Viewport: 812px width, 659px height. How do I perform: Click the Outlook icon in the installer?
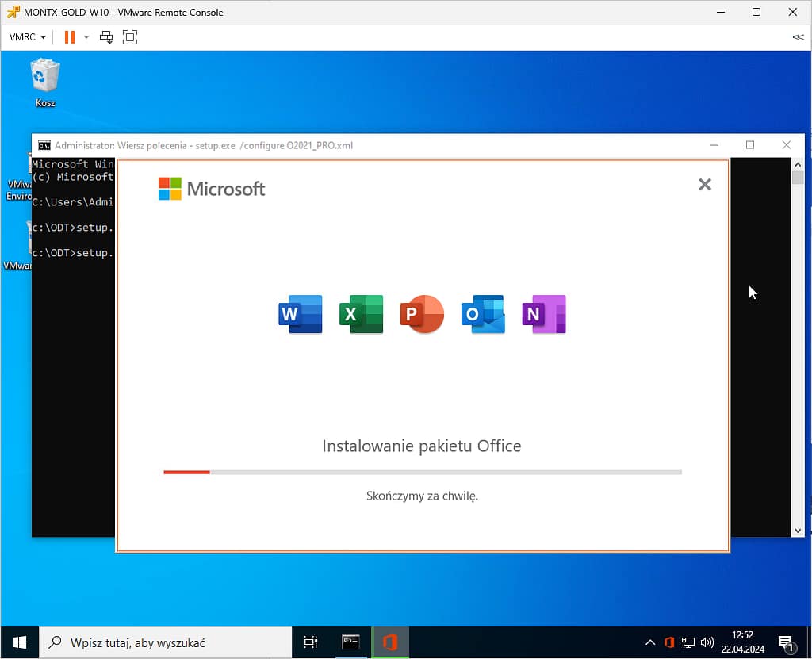(483, 314)
